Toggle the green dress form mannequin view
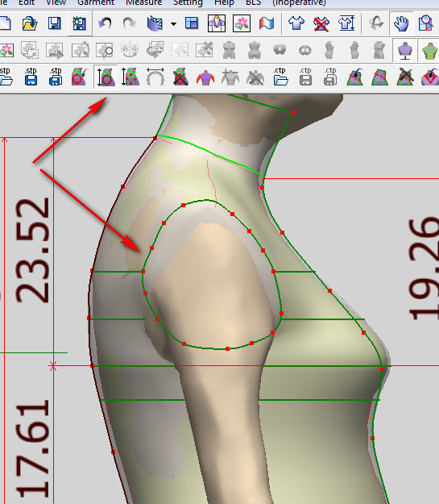Image resolution: width=439 pixels, height=504 pixels. [429, 51]
